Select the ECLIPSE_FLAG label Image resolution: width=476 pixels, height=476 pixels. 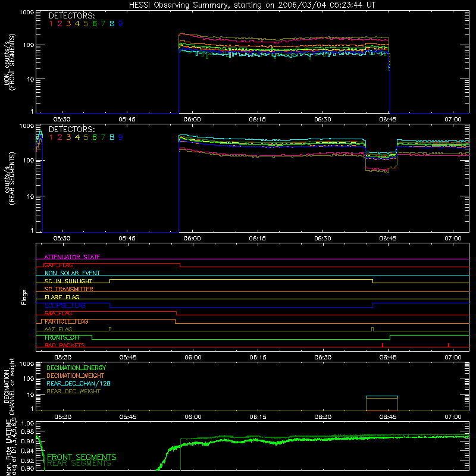[x=65, y=305]
